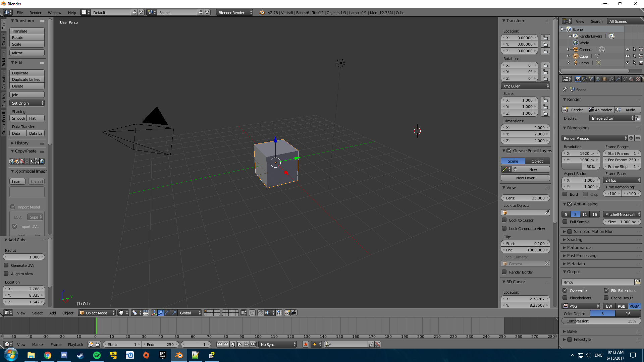644x362 pixels.
Task: Enable Lock Camera to View checkbox
Action: tap(504, 229)
